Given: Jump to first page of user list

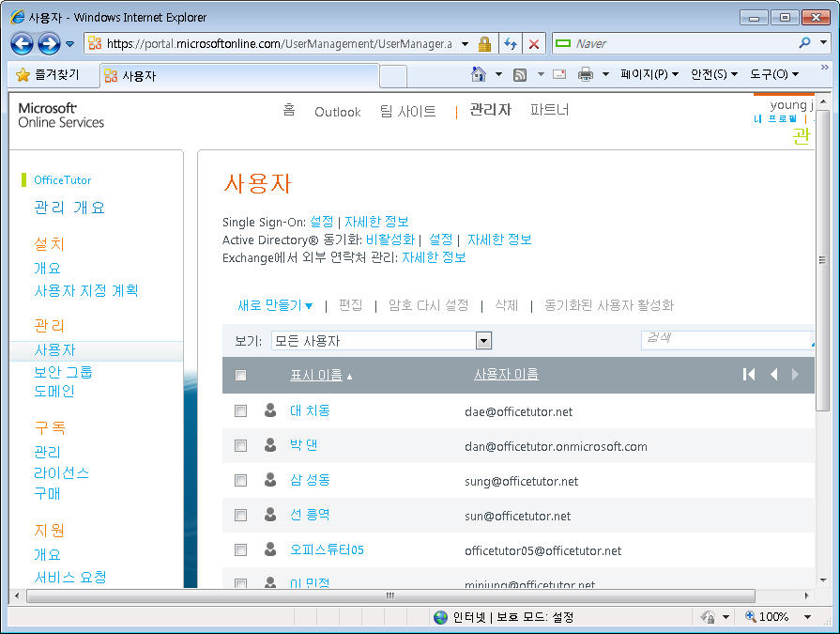Looking at the screenshot, I should pos(749,374).
